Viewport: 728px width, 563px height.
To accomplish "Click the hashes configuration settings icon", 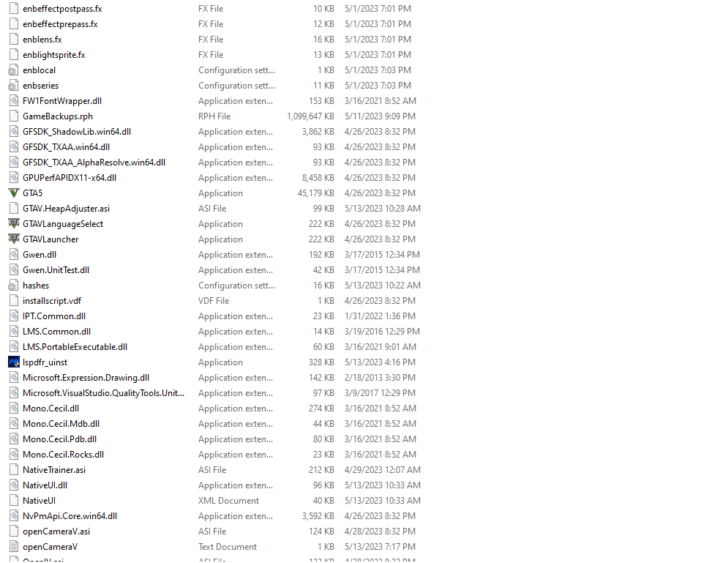I will (14, 286).
